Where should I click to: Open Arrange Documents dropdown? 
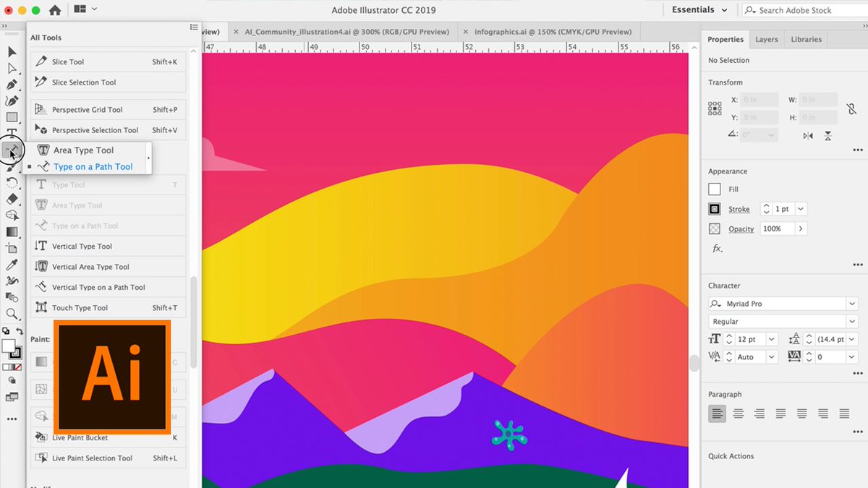(x=85, y=9)
